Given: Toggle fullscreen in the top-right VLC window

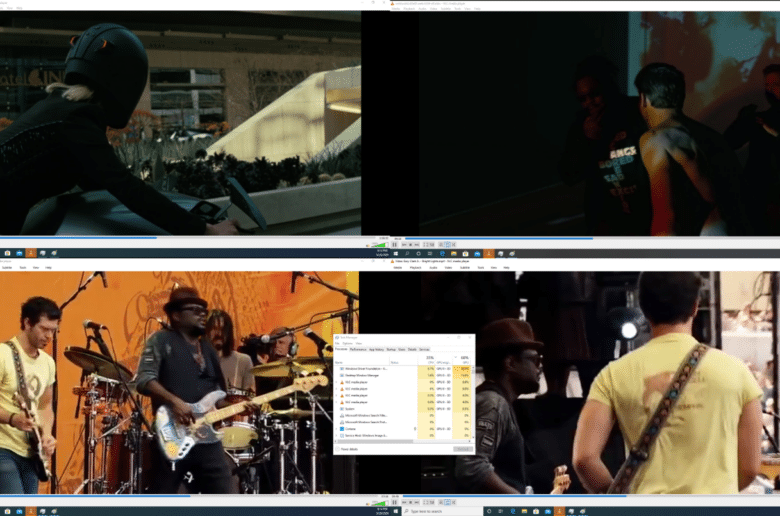Looking at the screenshot, I should pyautogui.click(x=426, y=245).
